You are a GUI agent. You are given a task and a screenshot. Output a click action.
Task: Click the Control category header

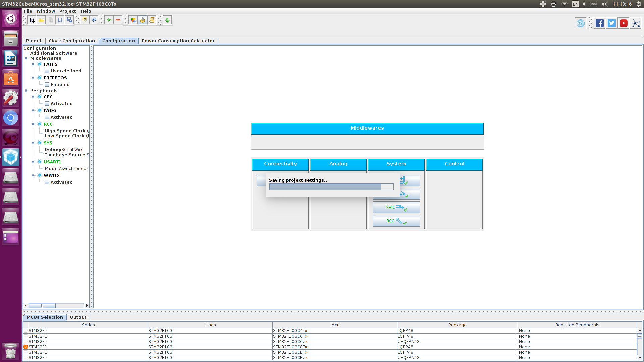click(454, 164)
